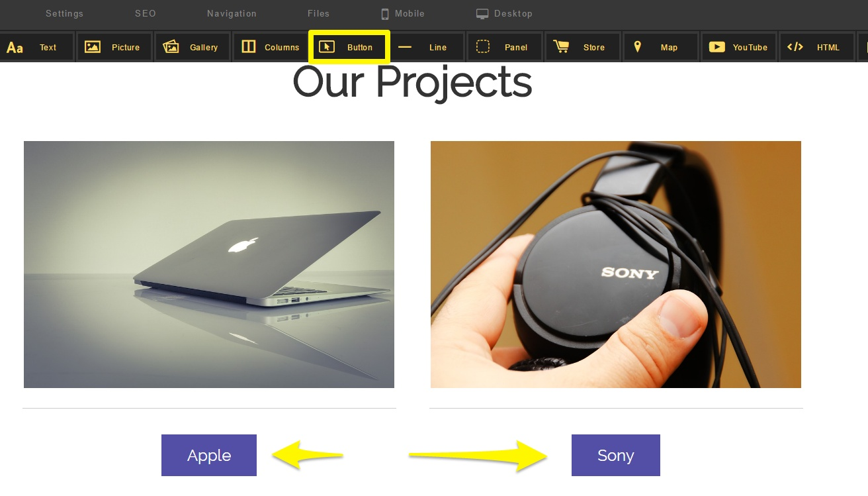The width and height of the screenshot is (868, 496).
Task: Insert an HTML code element
Action: [817, 47]
